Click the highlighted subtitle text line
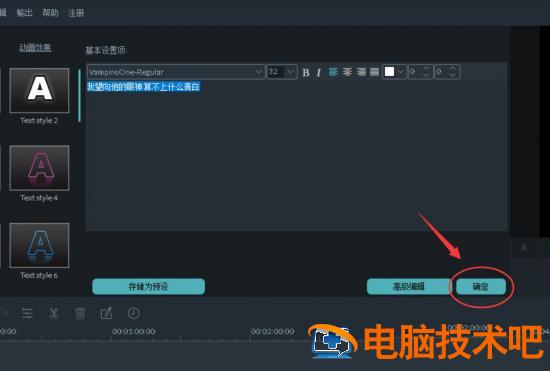 pos(143,87)
